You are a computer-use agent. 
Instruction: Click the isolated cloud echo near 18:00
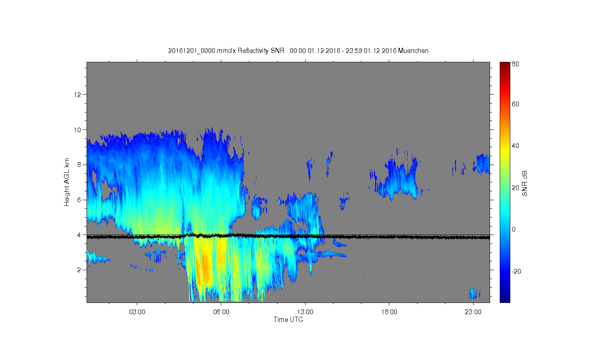(399, 178)
